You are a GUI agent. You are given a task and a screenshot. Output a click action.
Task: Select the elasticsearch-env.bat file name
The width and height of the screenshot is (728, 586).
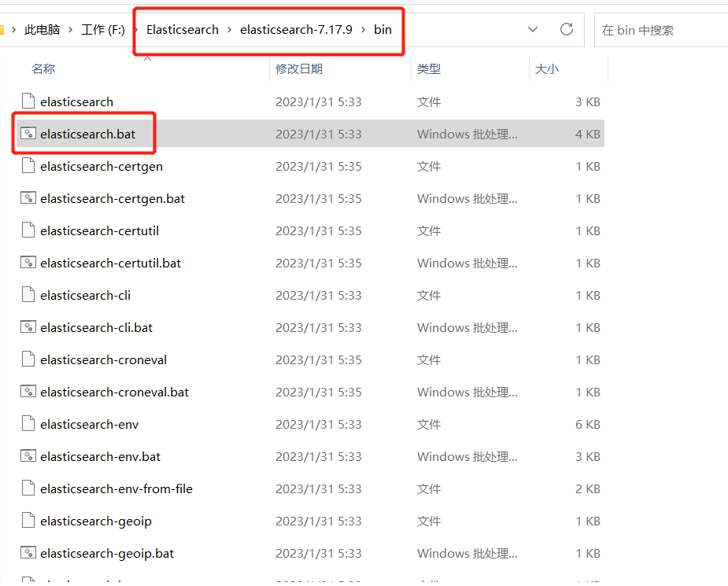click(100, 456)
